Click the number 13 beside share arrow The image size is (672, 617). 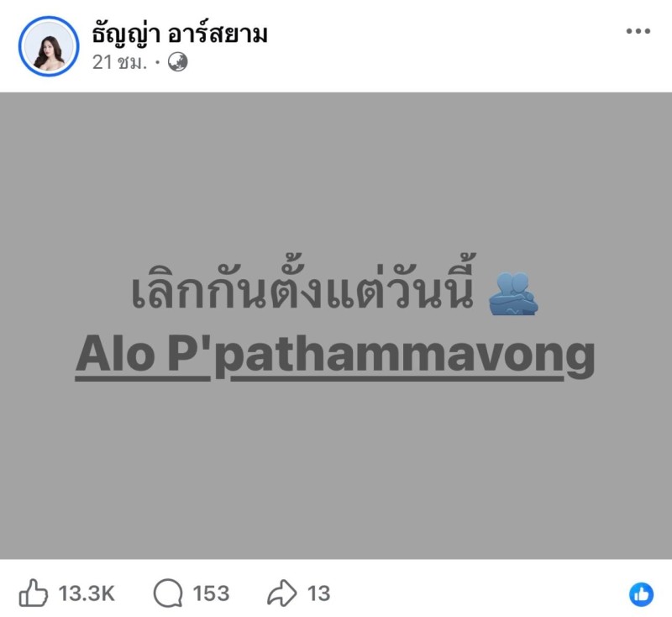click(318, 593)
